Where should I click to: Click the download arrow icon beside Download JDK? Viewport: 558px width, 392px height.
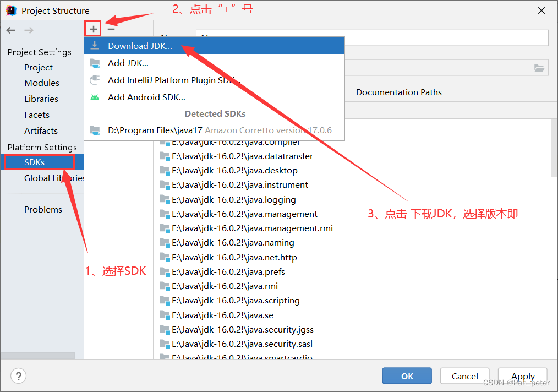[95, 46]
